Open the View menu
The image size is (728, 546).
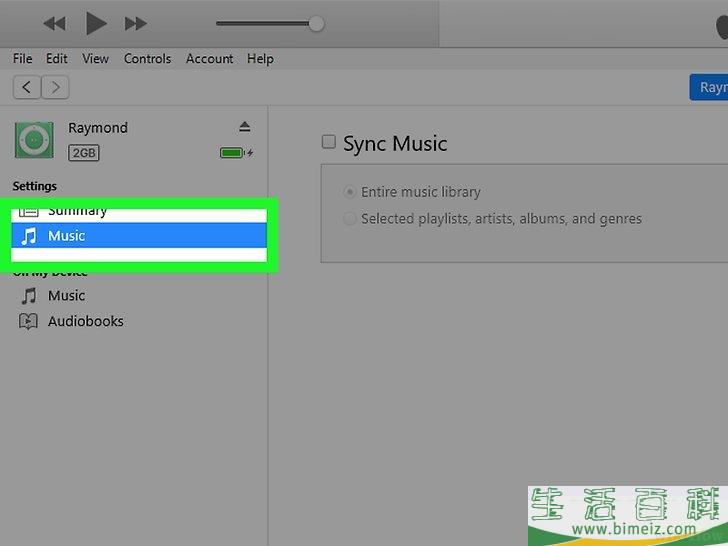95,59
